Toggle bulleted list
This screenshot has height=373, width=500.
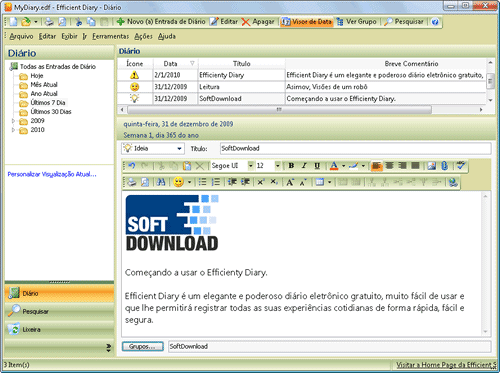coord(202,182)
